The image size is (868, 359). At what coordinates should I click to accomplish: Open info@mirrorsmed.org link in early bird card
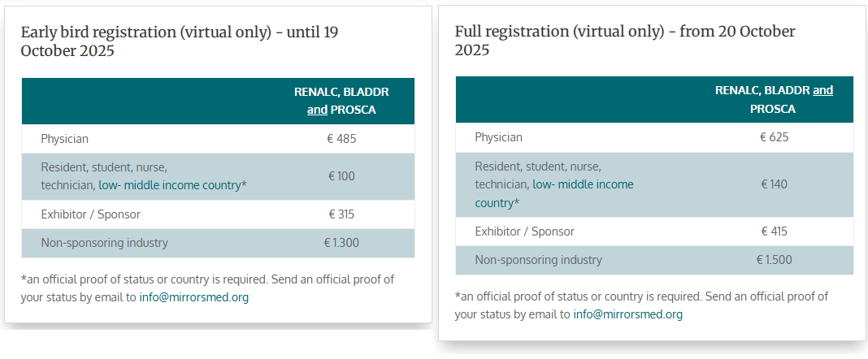point(193,297)
